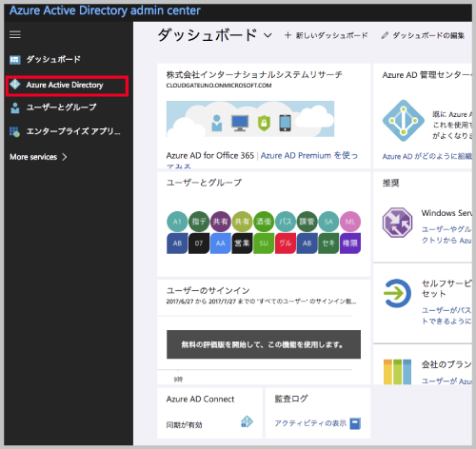Open the Azure AD Connect tile
Screen dimensions: 476x449
[209, 413]
